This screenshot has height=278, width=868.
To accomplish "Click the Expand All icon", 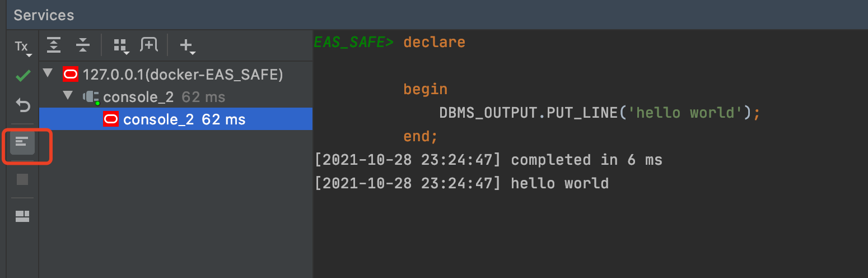I will point(54,45).
